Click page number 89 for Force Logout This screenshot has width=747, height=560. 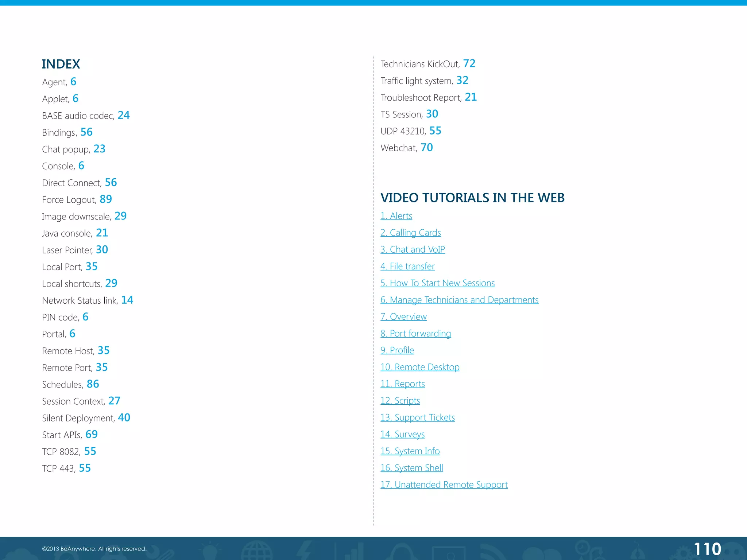(106, 199)
